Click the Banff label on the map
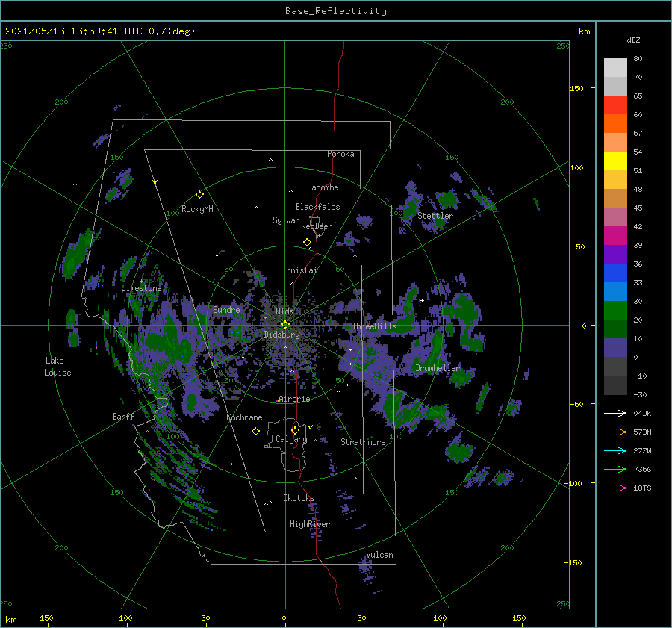The width and height of the screenshot is (672, 628). 123,416
